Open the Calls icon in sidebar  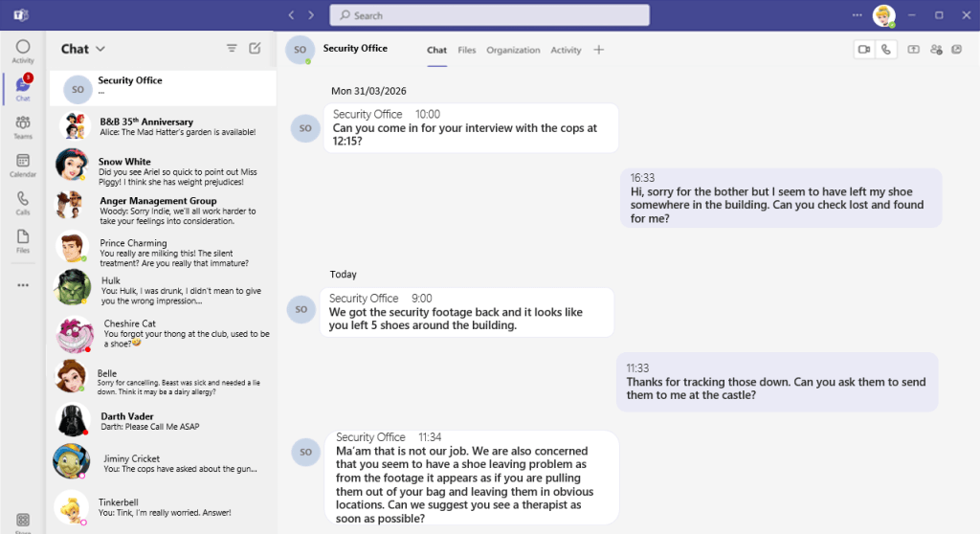click(x=23, y=203)
